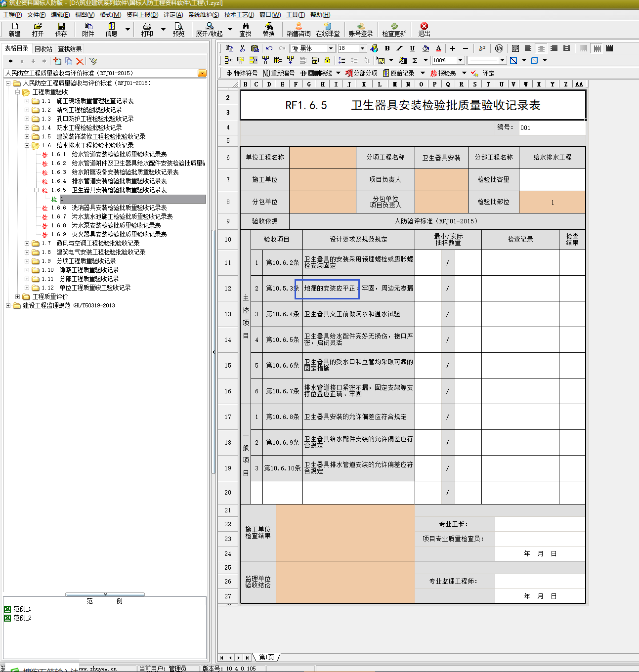Open the line style dropdown

[502, 60]
